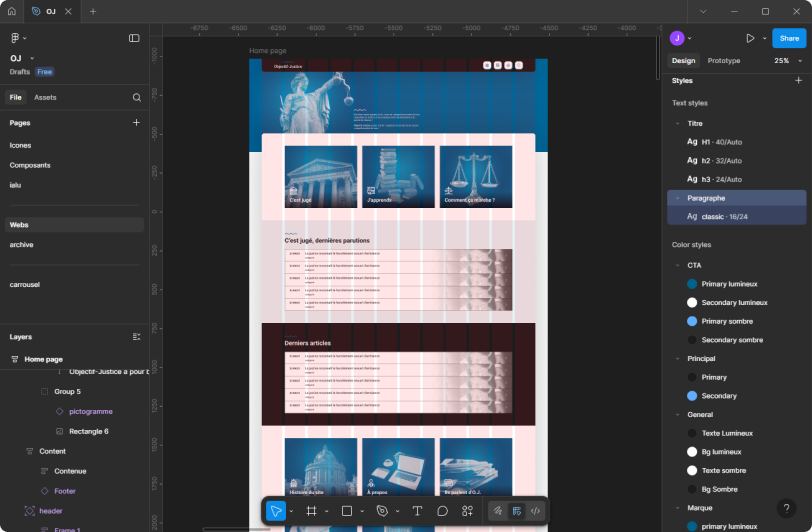Viewport: 812px width, 532px height.
Task: Collapse the Paragraphe styles group
Action: (x=677, y=198)
